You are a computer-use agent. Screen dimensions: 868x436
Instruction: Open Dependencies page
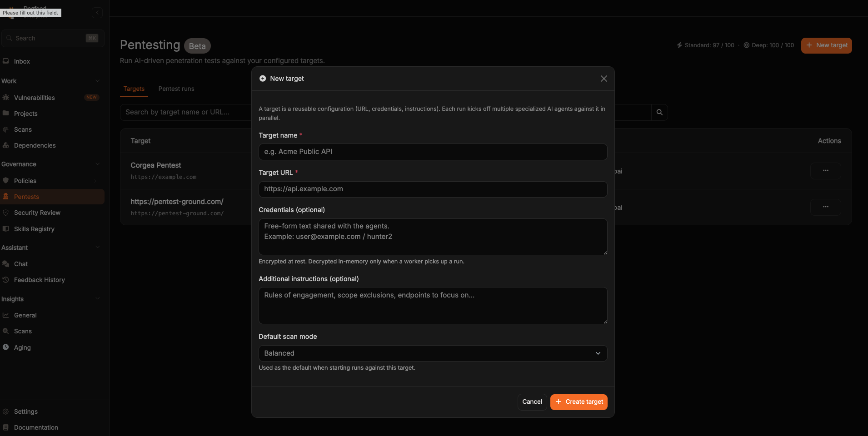coord(35,145)
